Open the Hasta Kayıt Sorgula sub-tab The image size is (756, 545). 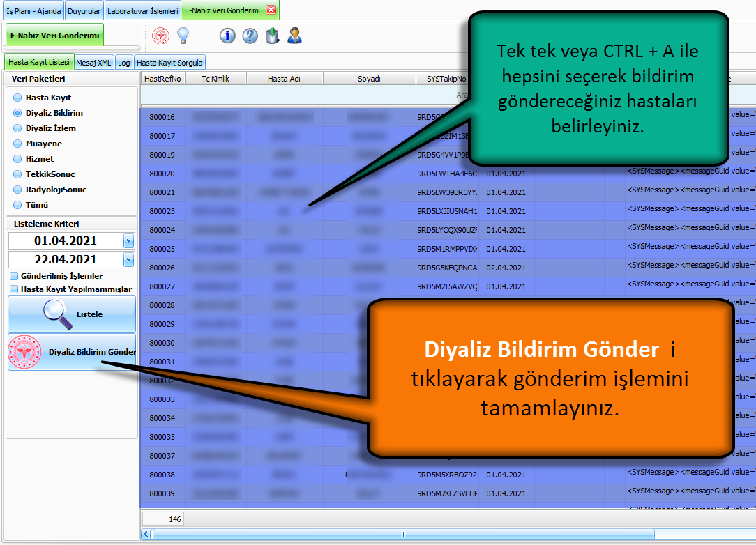tap(169, 63)
